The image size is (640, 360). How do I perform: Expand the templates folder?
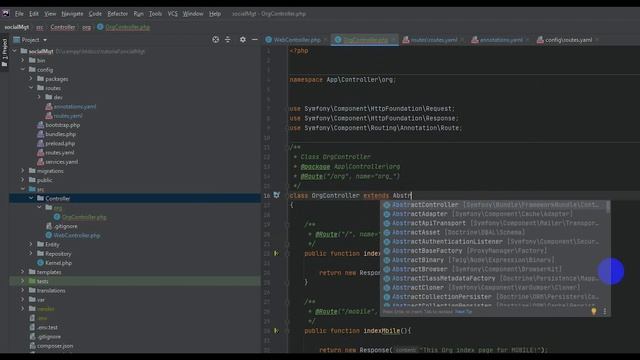[x=23, y=272]
